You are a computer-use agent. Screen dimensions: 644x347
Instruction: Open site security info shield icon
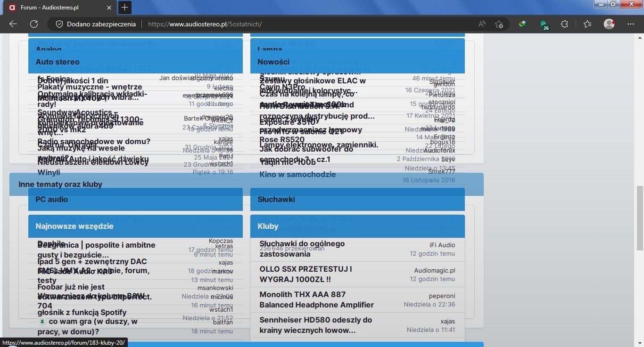click(59, 24)
